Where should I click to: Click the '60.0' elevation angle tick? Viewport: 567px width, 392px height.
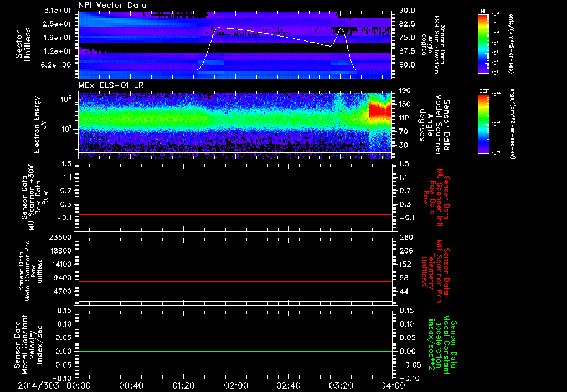point(407,65)
